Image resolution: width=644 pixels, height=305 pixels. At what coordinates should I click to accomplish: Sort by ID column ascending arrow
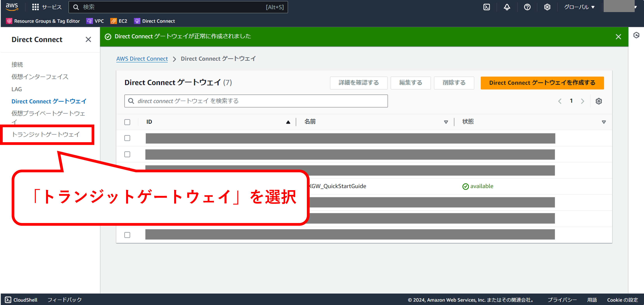288,122
